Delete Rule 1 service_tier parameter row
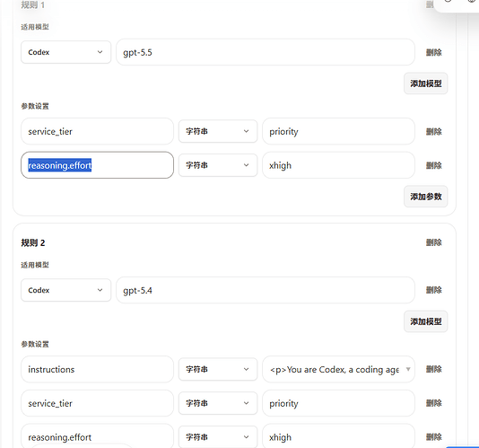This screenshot has width=479, height=448. tap(434, 132)
